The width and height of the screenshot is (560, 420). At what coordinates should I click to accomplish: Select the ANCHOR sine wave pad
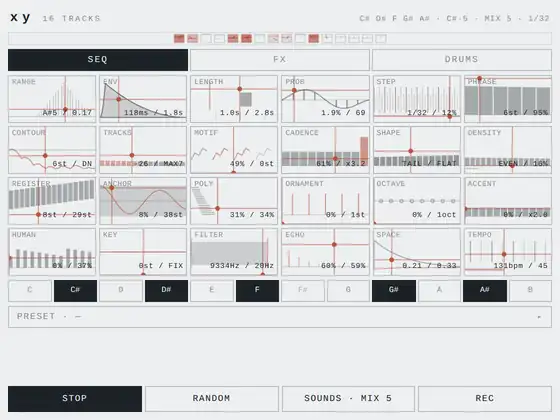point(143,201)
